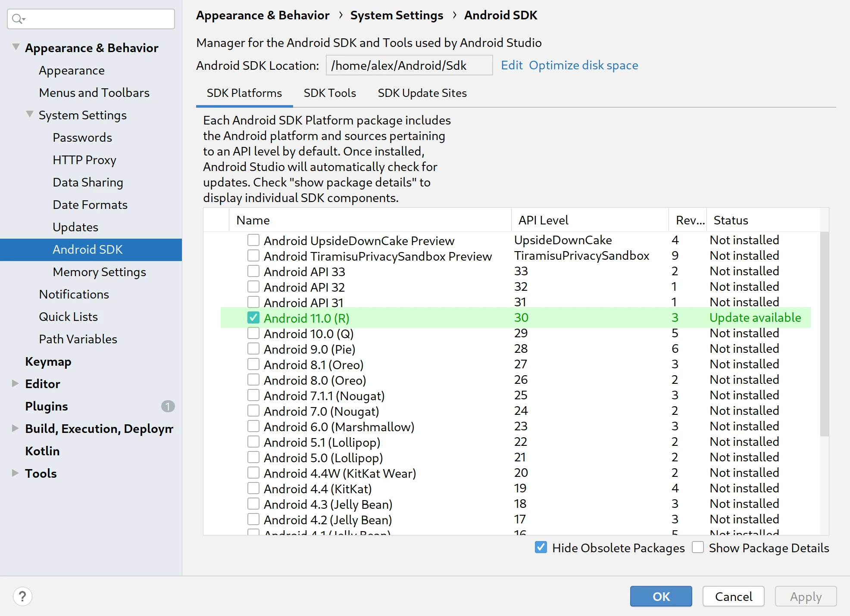This screenshot has height=616, width=850.
Task: Click Optimize disk space link
Action: tap(583, 65)
